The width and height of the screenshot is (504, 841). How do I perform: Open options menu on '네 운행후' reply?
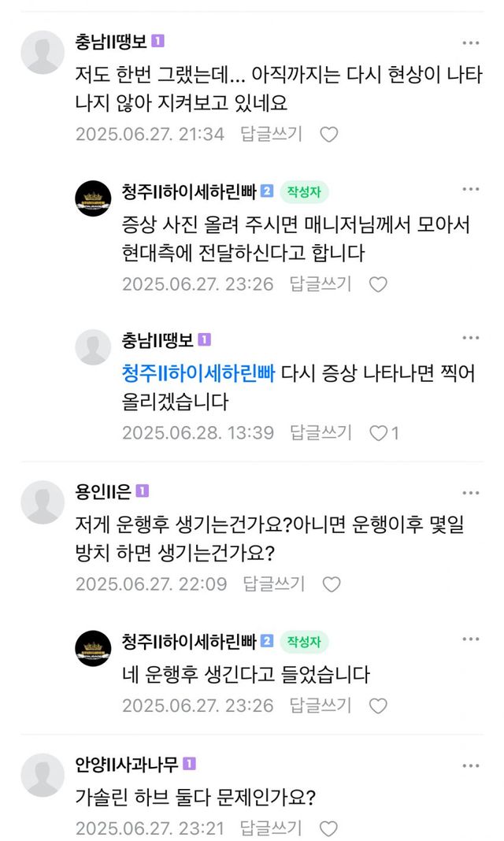click(x=470, y=639)
